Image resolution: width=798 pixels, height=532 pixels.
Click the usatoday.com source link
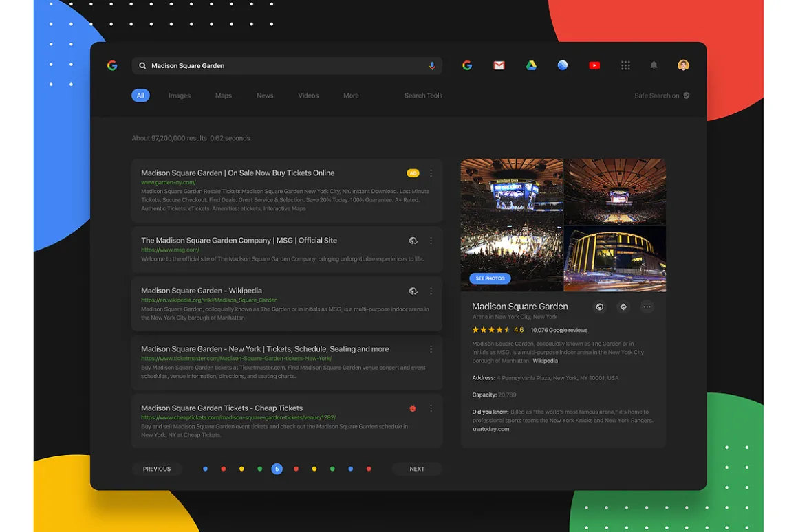(x=490, y=430)
